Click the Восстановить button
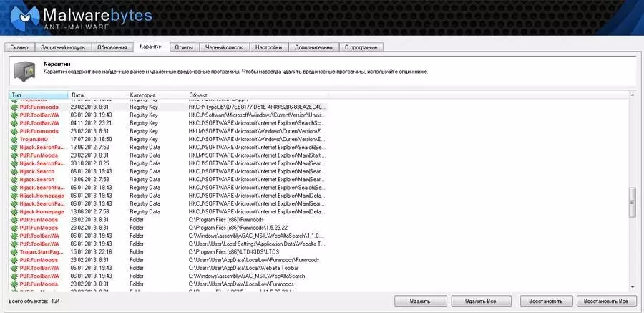Viewport: 644px width, 313px height. click(x=545, y=301)
